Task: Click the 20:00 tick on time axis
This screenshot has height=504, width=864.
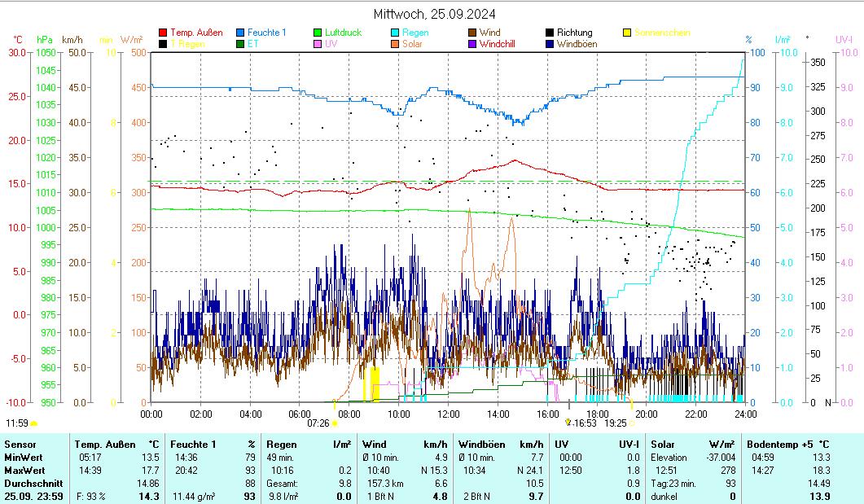Action: 647,414
